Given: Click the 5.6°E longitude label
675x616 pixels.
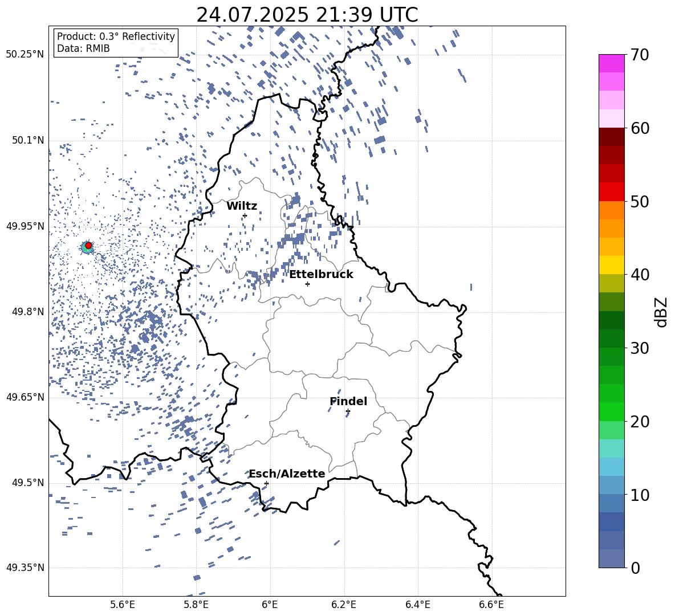Looking at the screenshot, I should tap(123, 605).
